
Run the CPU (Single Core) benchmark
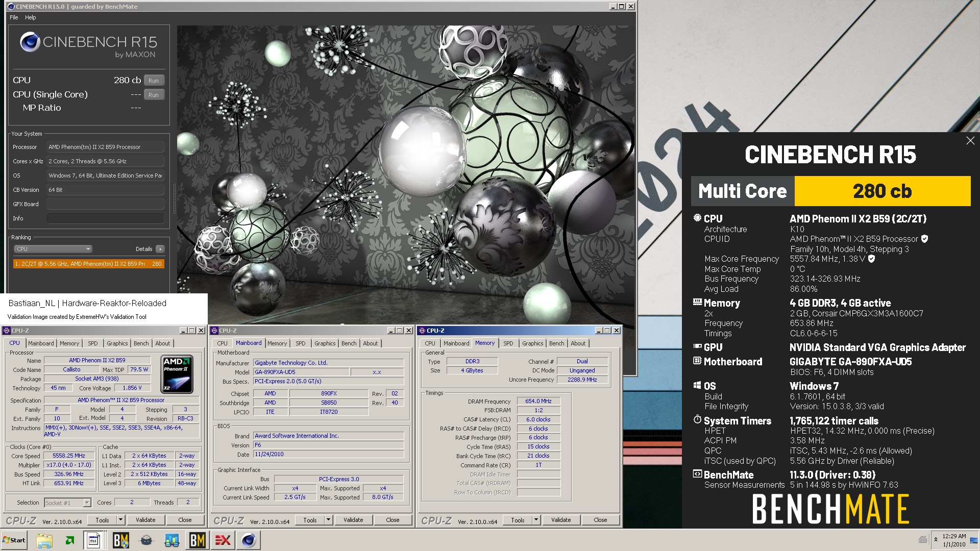[x=154, y=94]
